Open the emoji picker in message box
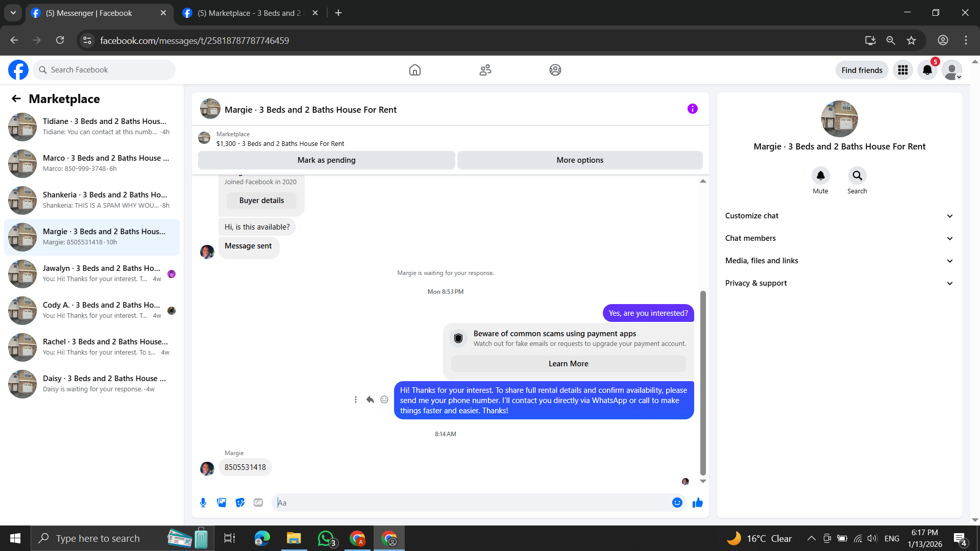The width and height of the screenshot is (980, 551). (677, 503)
